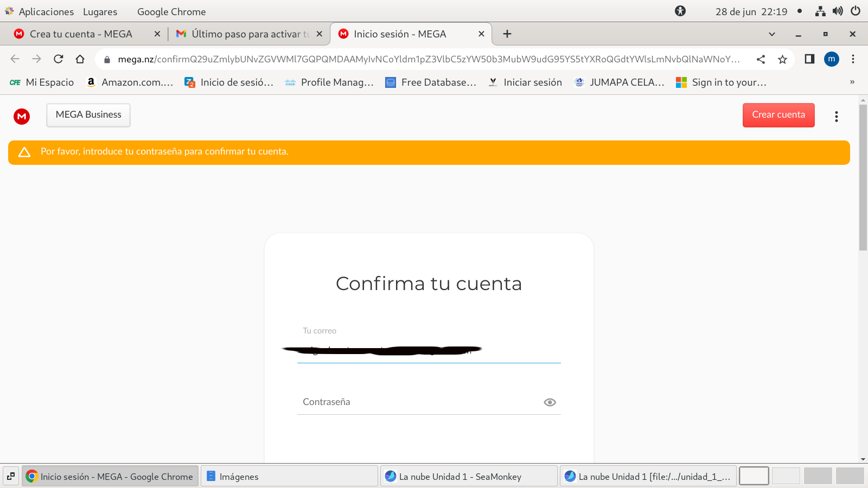Viewport: 868px width, 488px height.
Task: Open the Aplicaciones menu
Action: pos(46,11)
